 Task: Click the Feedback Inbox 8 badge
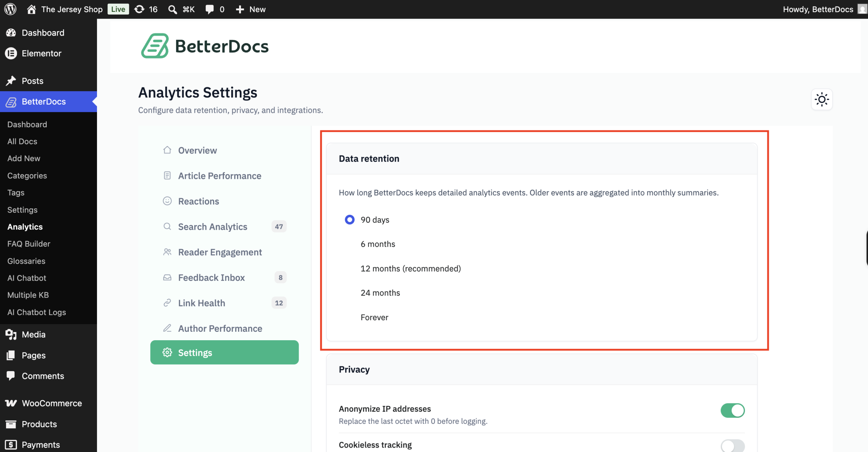tap(280, 278)
